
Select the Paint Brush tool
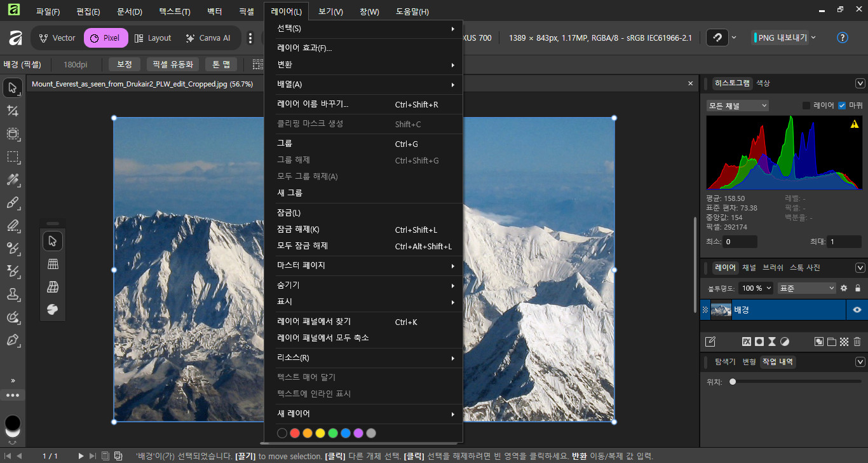[x=13, y=202]
